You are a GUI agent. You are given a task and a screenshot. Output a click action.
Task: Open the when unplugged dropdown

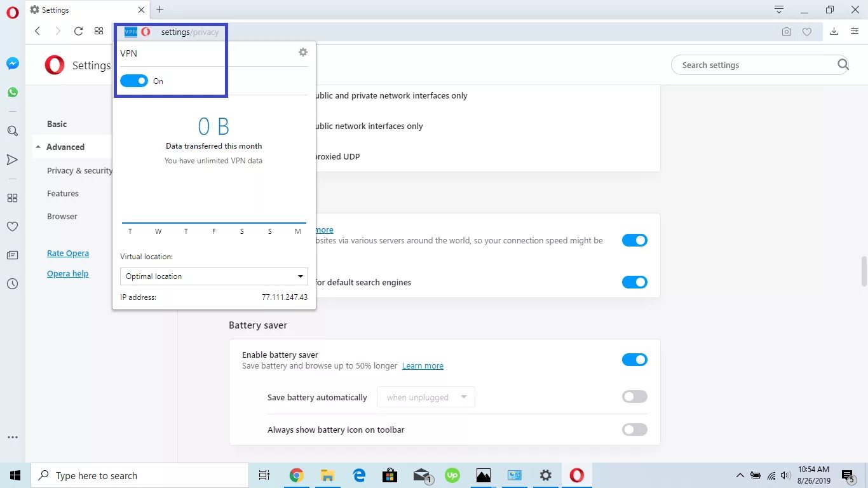point(426,397)
